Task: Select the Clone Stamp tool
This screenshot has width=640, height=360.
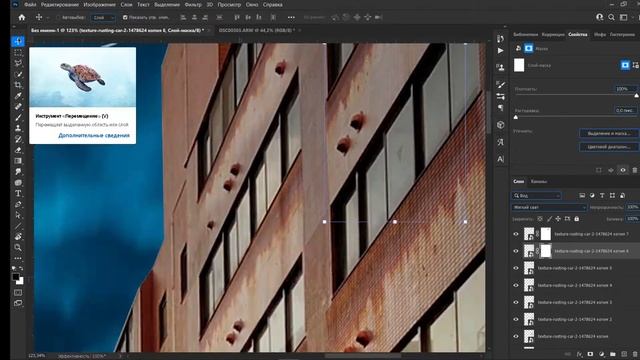Action: (x=18, y=128)
